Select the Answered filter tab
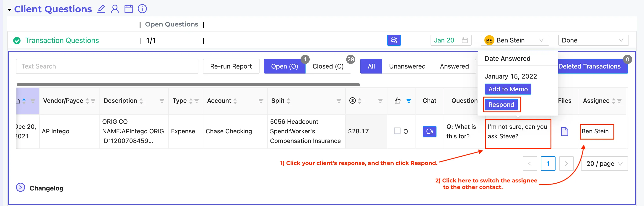Viewport: 644px width, 206px height. click(454, 66)
